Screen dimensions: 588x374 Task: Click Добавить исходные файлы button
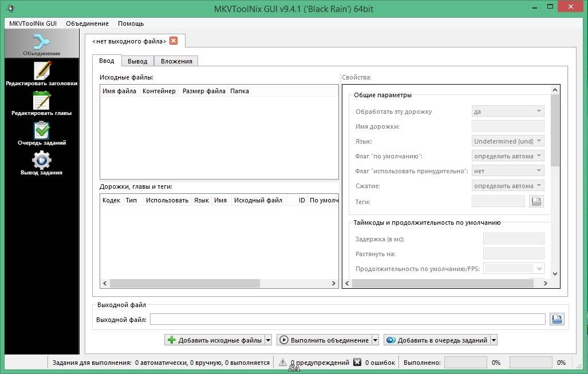(215, 340)
